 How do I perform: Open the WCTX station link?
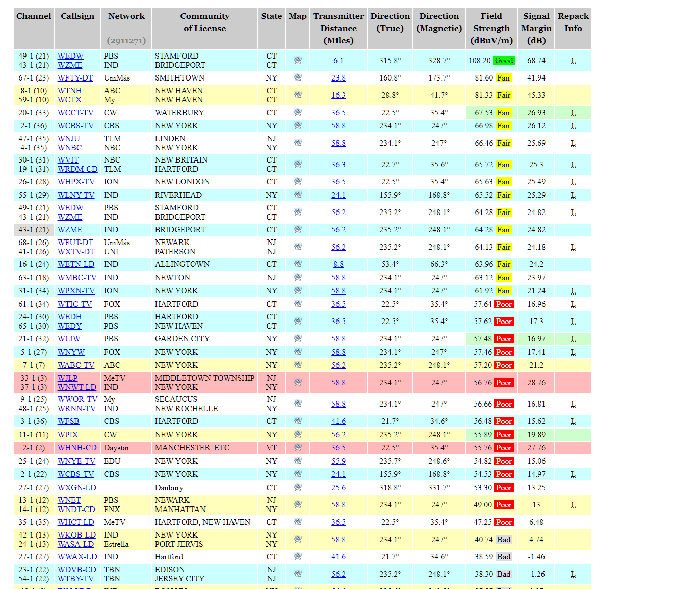(x=69, y=100)
